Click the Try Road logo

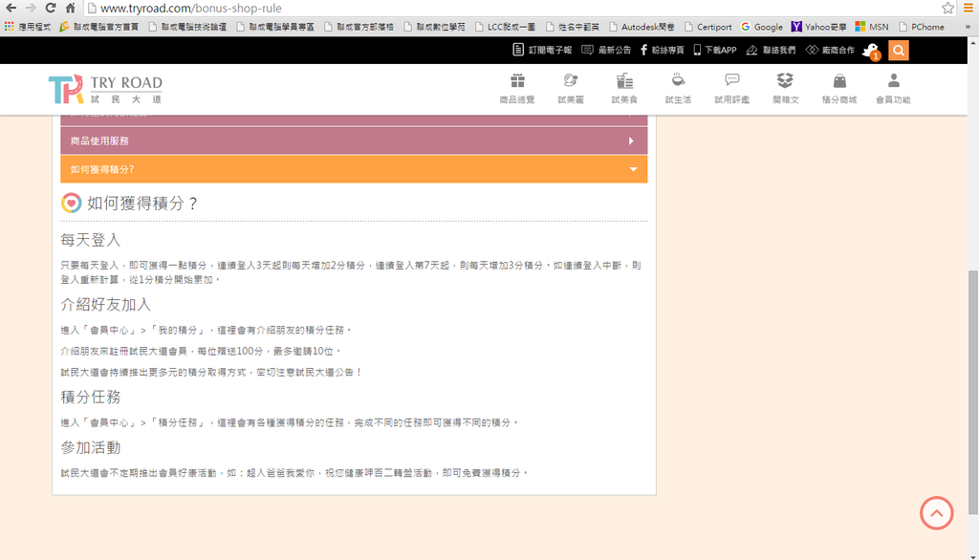pos(105,89)
